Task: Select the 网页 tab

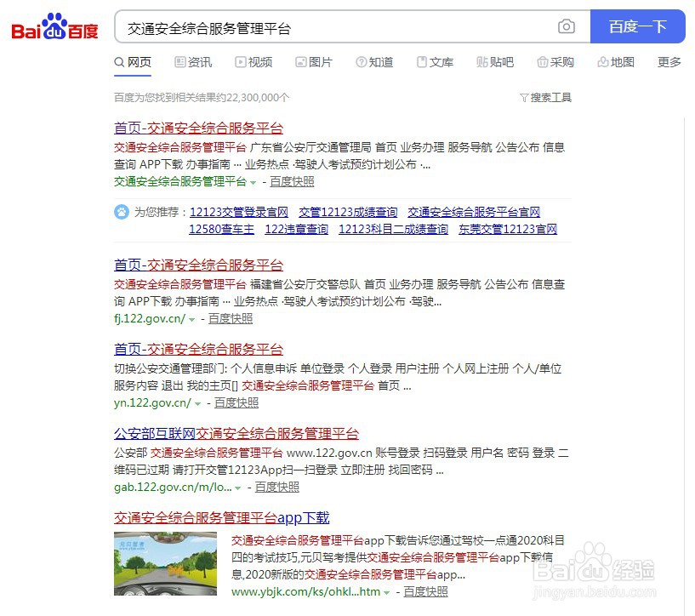Action: pyautogui.click(x=133, y=62)
